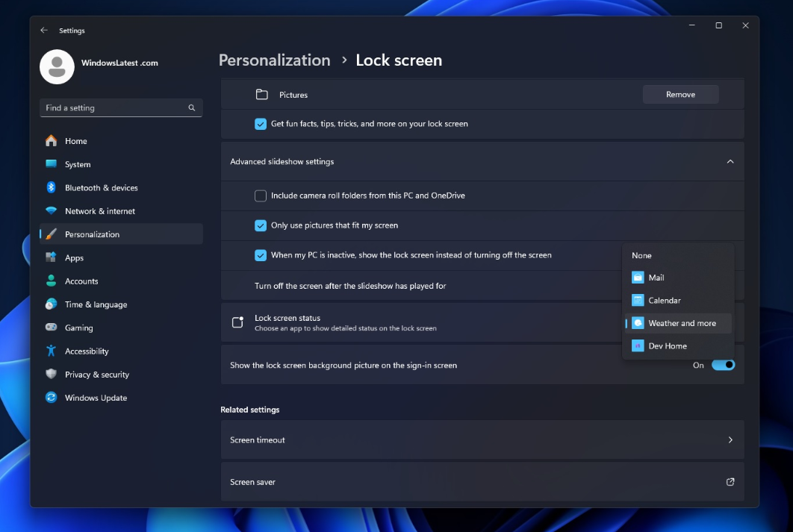Click the user profile avatar
This screenshot has height=532, width=793.
point(57,66)
